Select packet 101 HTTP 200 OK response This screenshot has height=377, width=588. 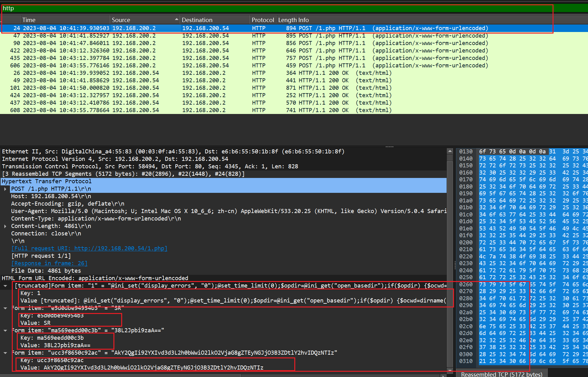pyautogui.click(x=294, y=88)
